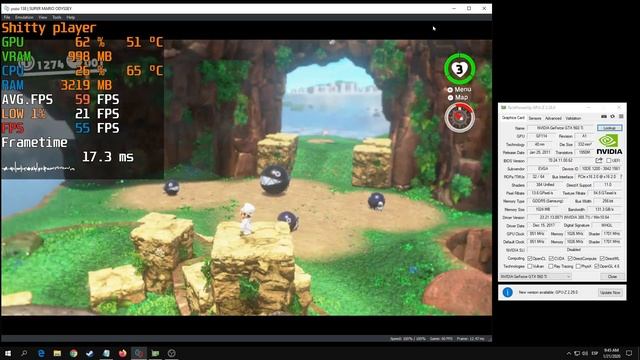Open Google Chrome from the taskbar
This screenshot has height=360, width=640.
(x=73, y=353)
